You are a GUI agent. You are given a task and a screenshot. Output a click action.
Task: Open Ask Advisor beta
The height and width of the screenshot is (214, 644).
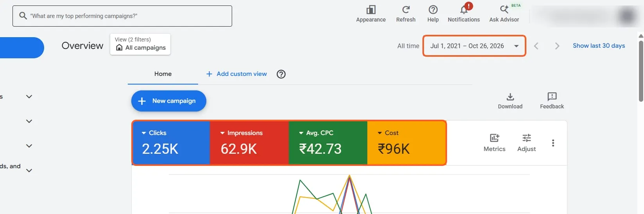504,14
